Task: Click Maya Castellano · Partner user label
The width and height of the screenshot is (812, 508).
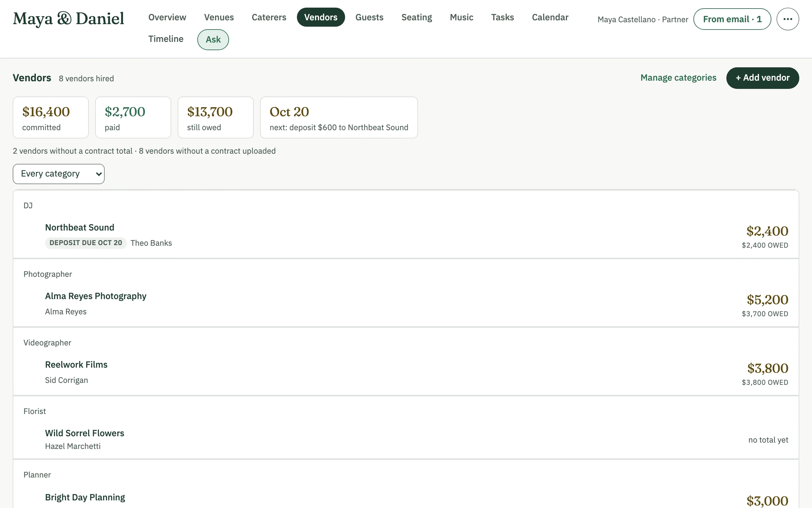Action: [x=643, y=19]
